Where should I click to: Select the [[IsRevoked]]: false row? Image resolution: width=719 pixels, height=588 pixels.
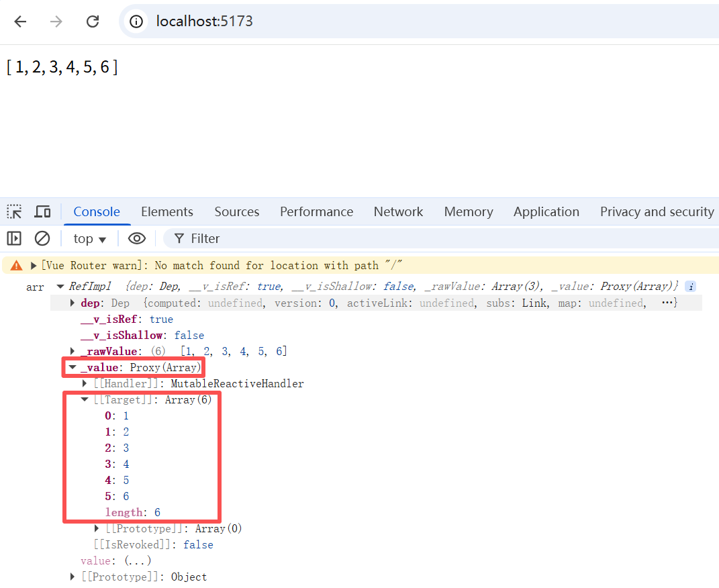[x=154, y=544]
